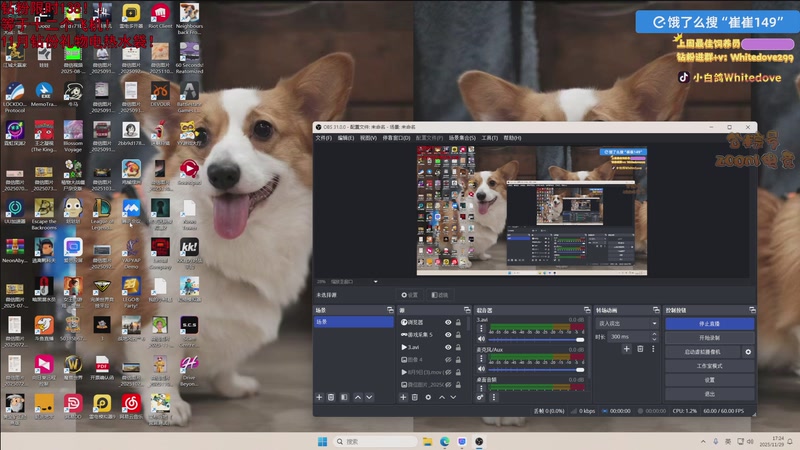Hide the 浏览器 source with eye icon
The image size is (800, 450).
[448, 322]
